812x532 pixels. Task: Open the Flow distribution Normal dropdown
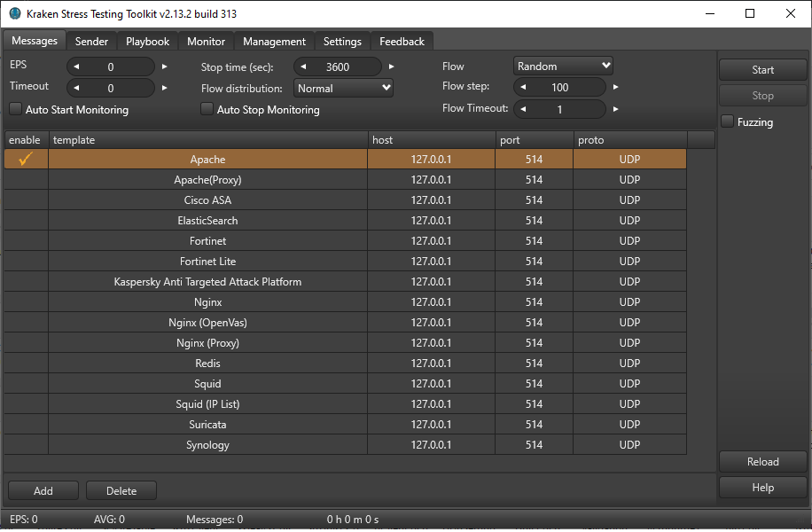pos(343,88)
